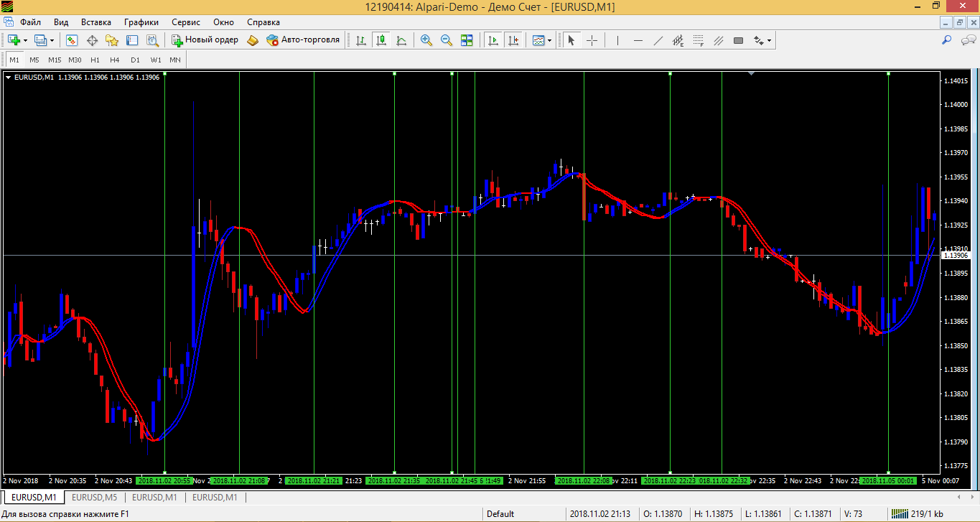The image size is (980, 522).
Task: Switch chart to candlestick display
Action: (x=381, y=40)
